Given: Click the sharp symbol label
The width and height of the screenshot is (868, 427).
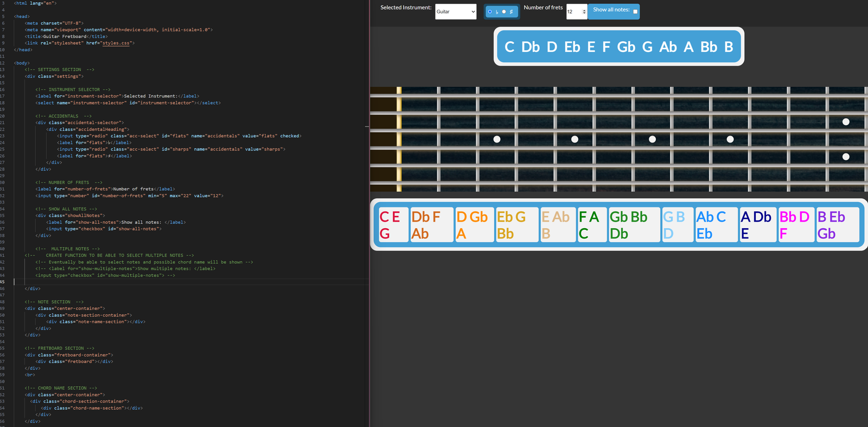Looking at the screenshot, I should tap(511, 11).
